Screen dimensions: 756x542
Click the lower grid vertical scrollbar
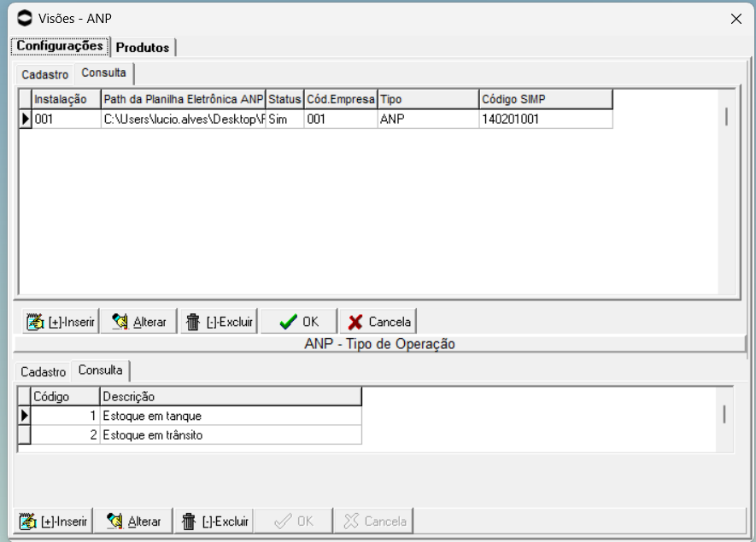pyautogui.click(x=724, y=420)
